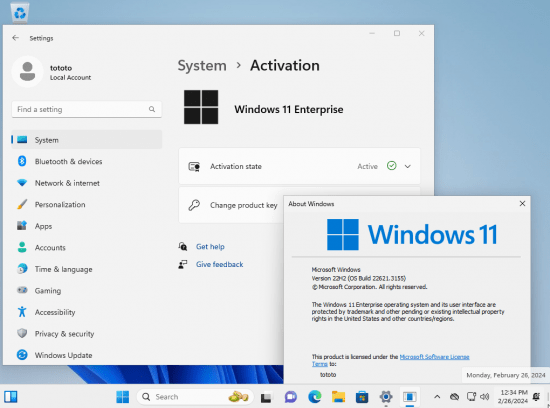The height and width of the screenshot is (408, 550).
Task: Open Bluetooth & devices settings
Action: click(87, 161)
